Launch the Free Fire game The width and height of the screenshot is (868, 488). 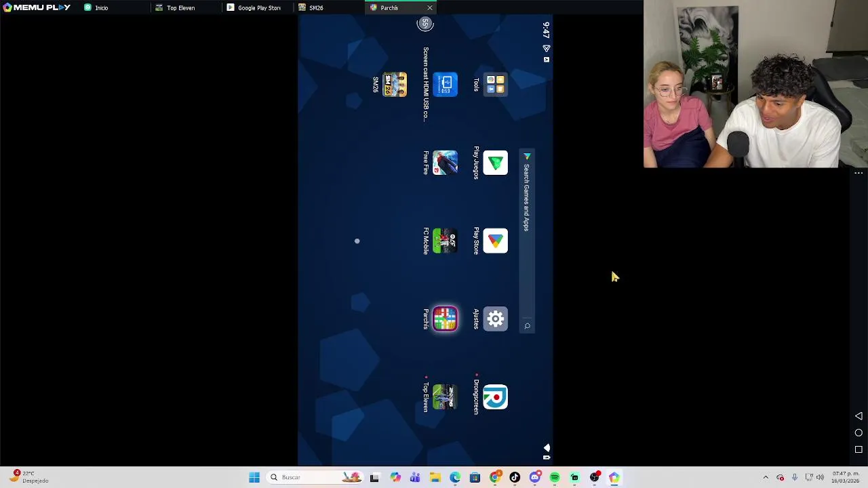(445, 163)
